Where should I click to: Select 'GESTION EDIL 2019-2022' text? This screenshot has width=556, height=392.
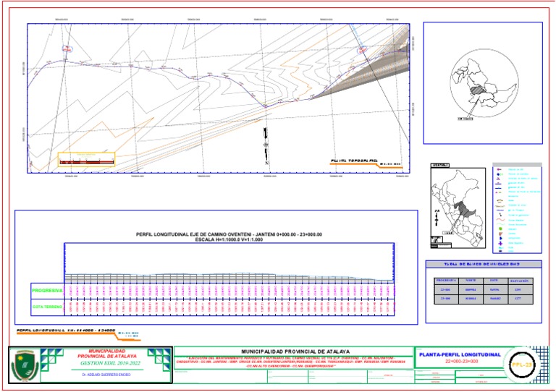(110, 363)
